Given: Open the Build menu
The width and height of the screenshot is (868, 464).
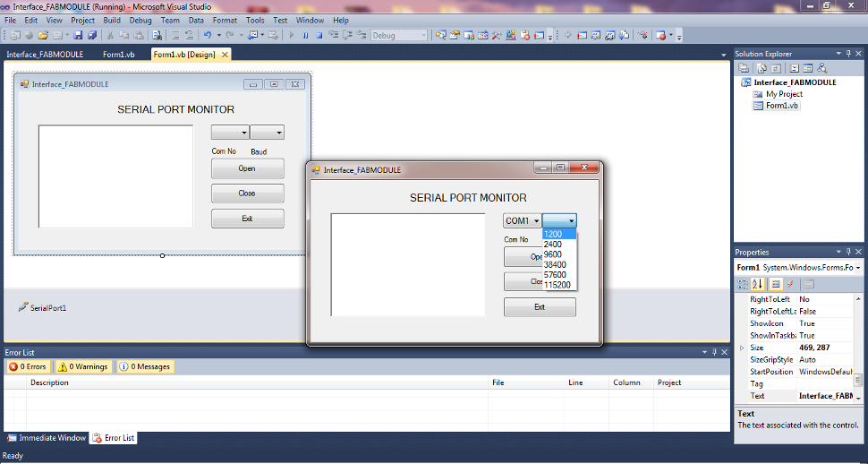Looking at the screenshot, I should point(112,20).
